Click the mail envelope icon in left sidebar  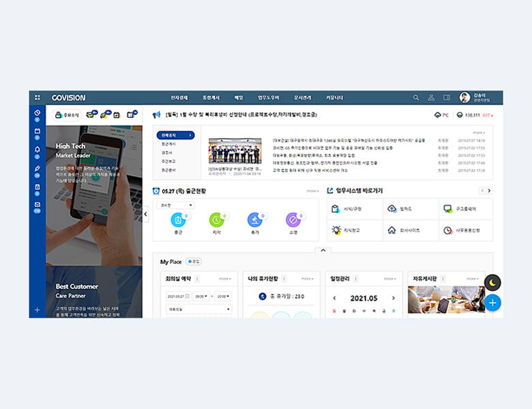(x=38, y=204)
